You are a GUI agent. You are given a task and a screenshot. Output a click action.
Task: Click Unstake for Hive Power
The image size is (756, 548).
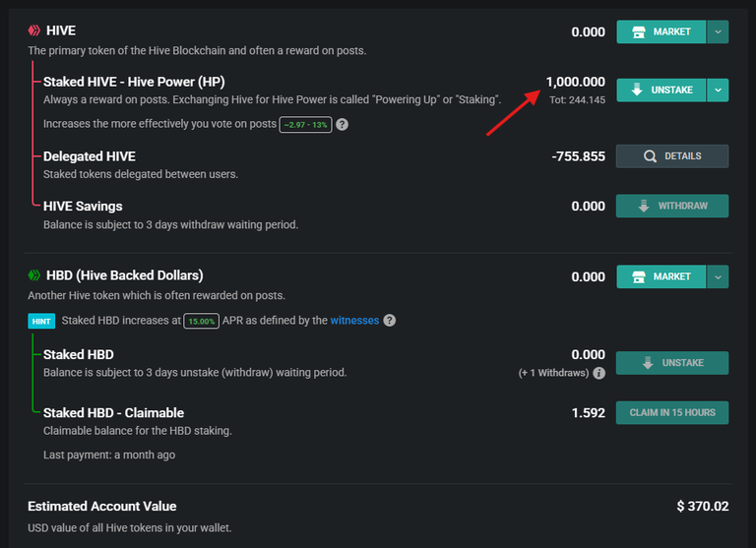coord(661,91)
